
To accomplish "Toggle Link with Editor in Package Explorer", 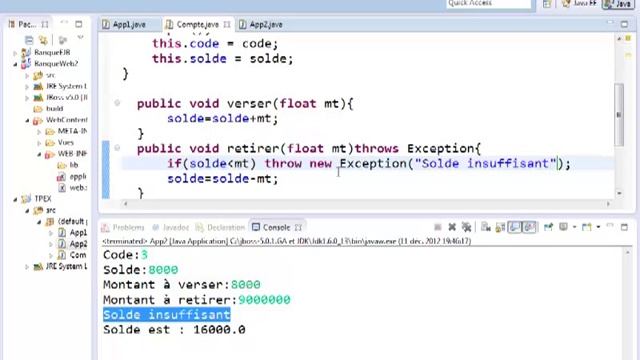I will point(43,40).
